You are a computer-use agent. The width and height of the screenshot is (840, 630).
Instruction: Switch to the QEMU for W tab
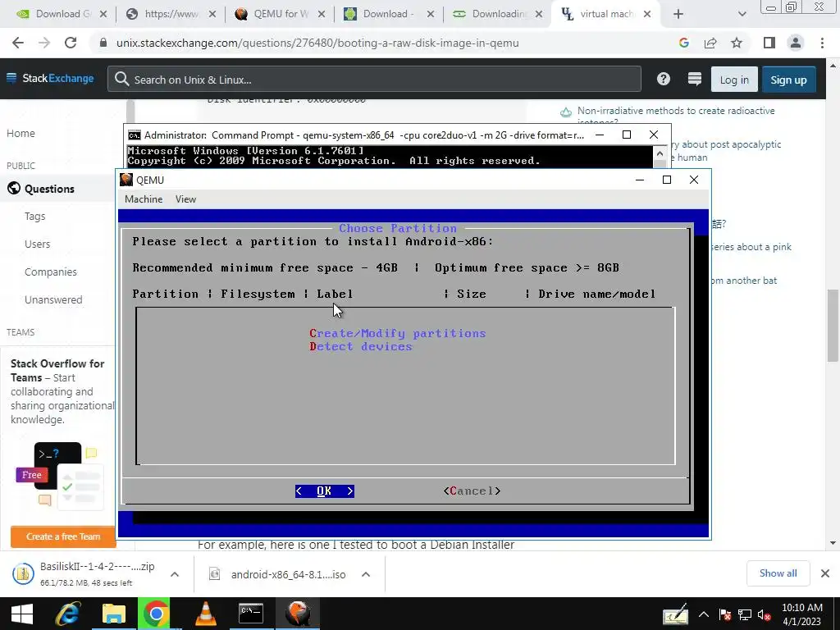tap(281, 14)
